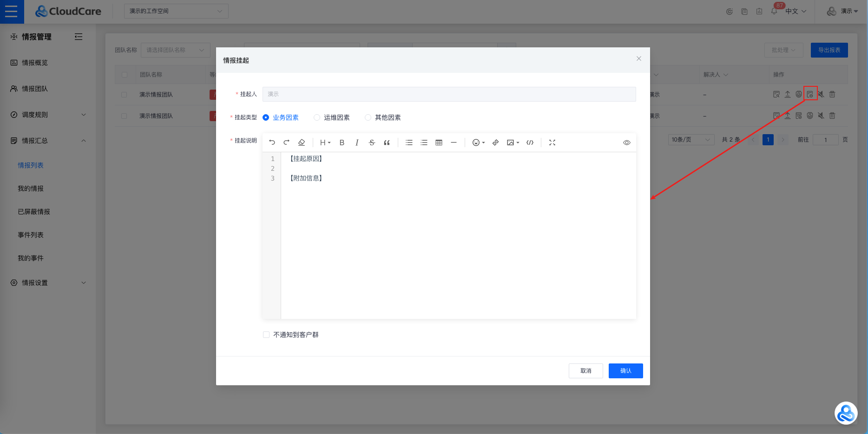Open 事件列表 in sidebar

click(x=31, y=235)
